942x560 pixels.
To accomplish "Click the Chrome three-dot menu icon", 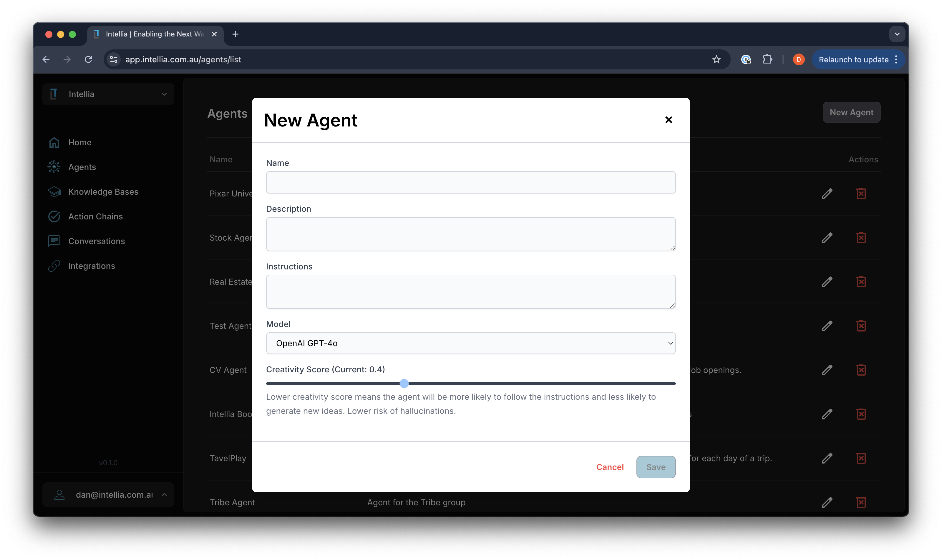I will tap(896, 60).
